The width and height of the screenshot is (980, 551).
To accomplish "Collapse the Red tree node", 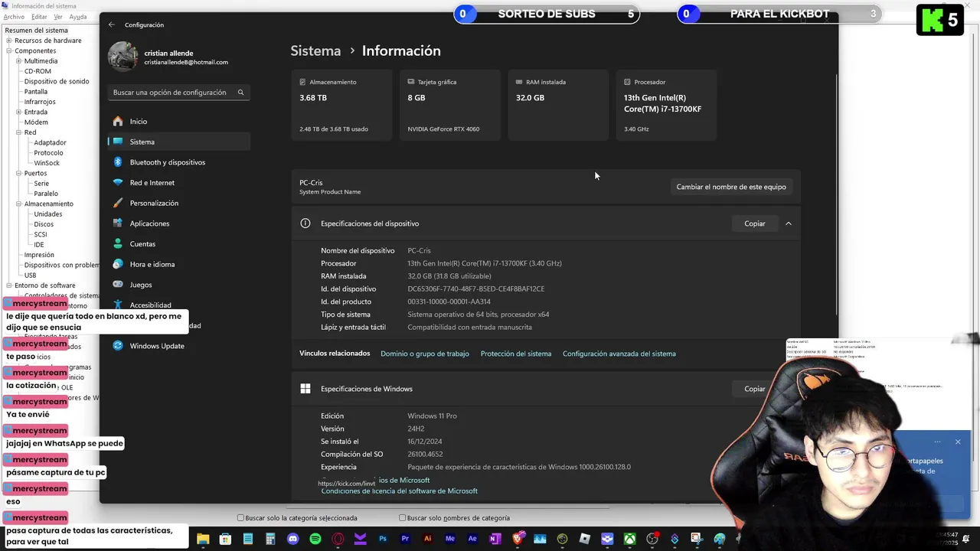I will [18, 132].
